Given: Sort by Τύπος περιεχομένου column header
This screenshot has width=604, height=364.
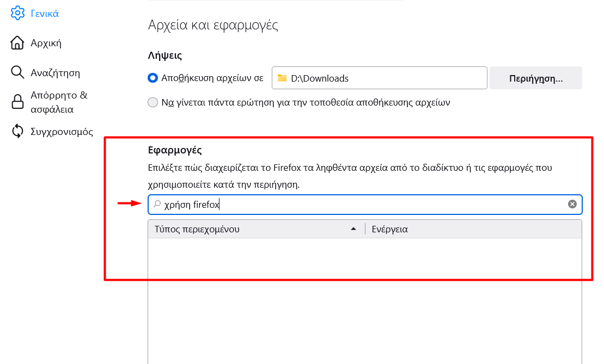Looking at the screenshot, I should (257, 229).
